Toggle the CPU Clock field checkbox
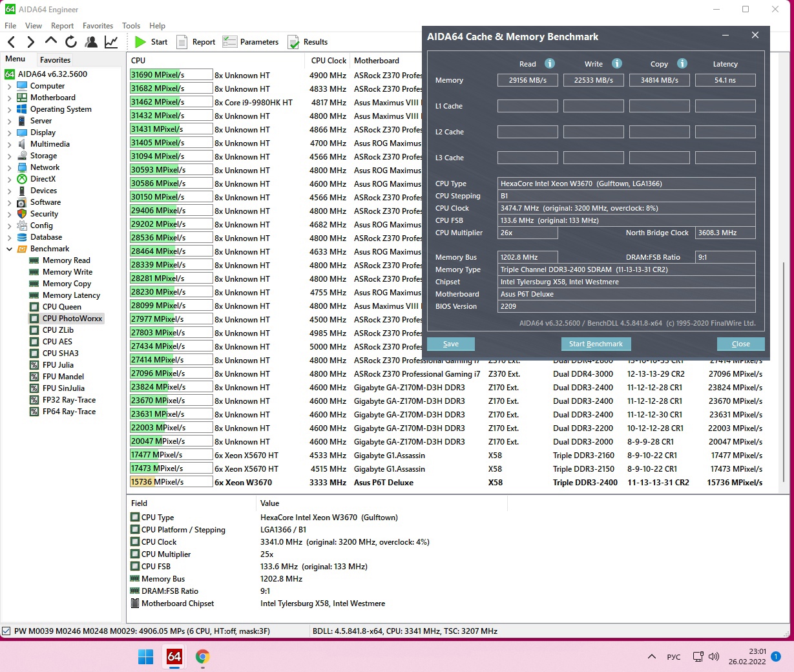Screen dimensions: 794x672 pos(135,542)
